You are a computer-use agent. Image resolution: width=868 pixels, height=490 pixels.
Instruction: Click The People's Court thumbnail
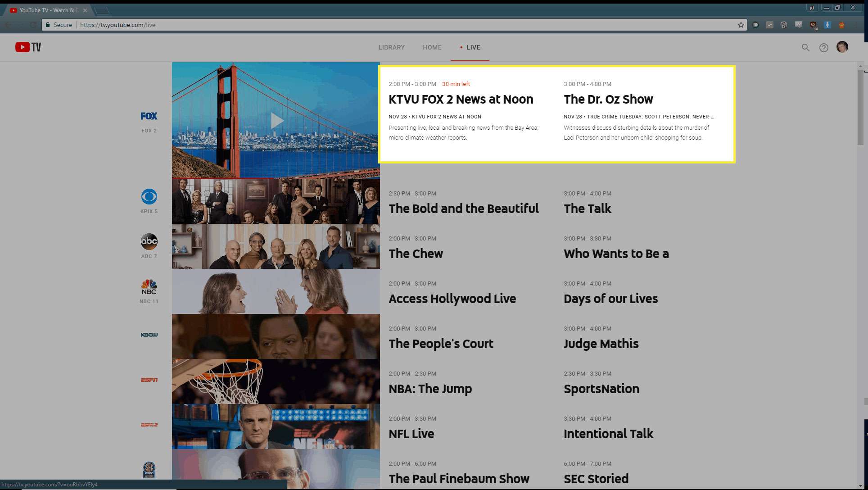click(x=276, y=336)
